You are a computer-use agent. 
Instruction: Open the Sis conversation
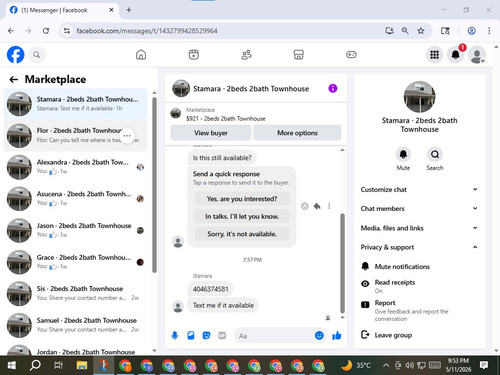pyautogui.click(x=75, y=293)
